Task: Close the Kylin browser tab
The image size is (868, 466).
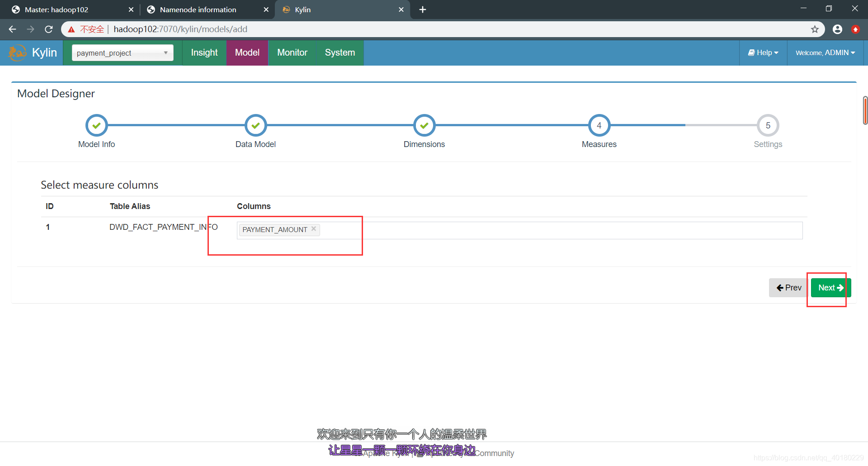Action: [x=401, y=10]
